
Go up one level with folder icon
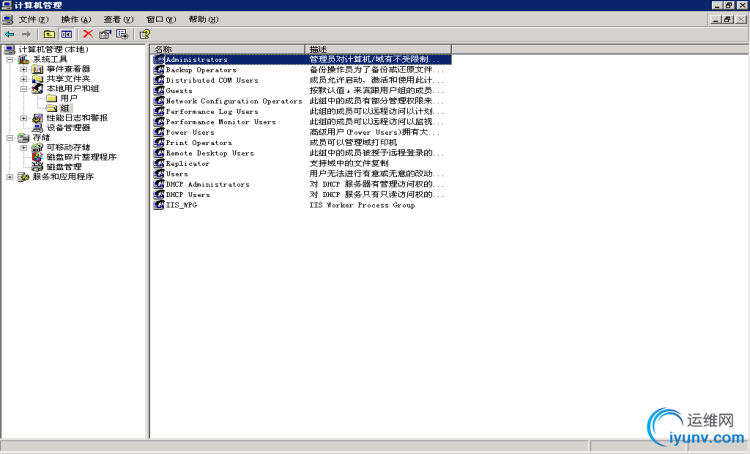point(49,34)
